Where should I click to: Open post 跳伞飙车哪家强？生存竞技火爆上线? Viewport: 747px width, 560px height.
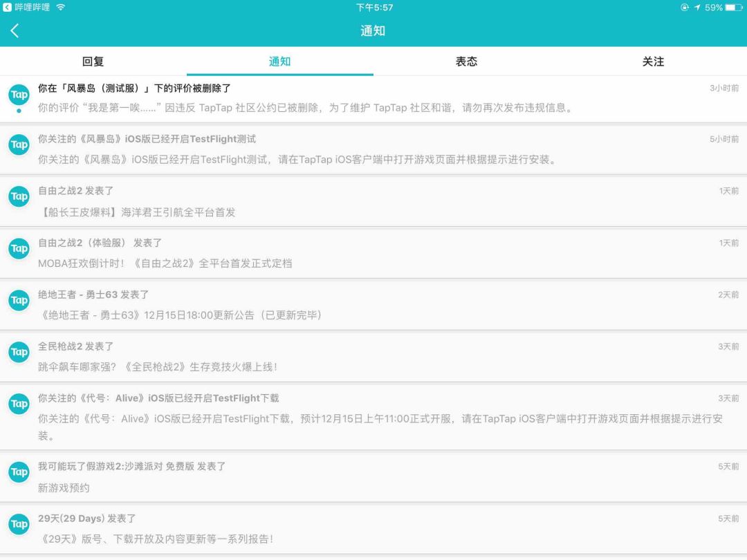[158, 367]
